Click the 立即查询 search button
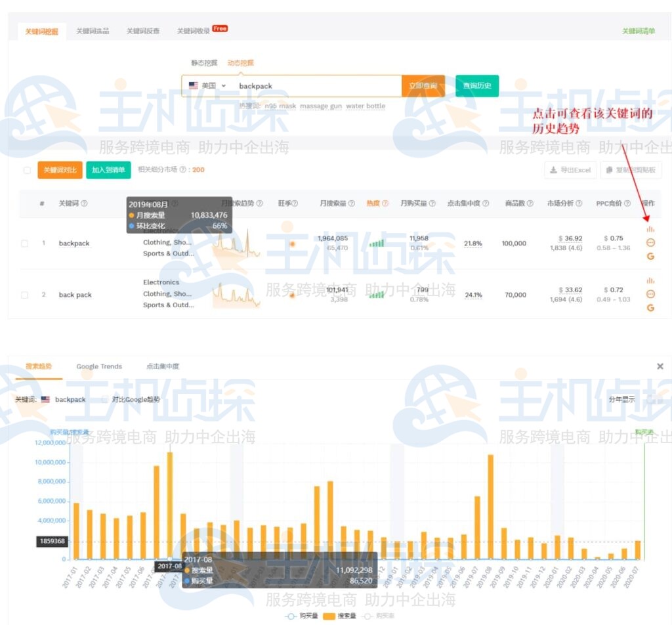This screenshot has width=672, height=625. [x=423, y=86]
